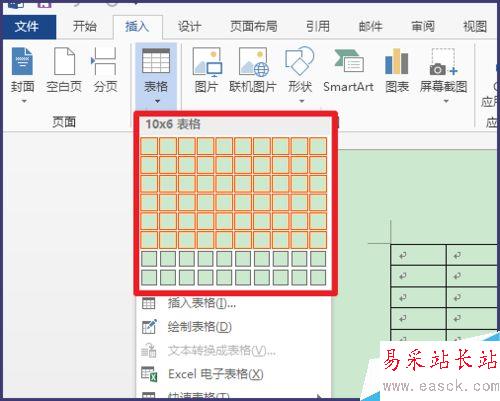Click the 表格 table icon
The image size is (500, 401).
click(x=156, y=61)
